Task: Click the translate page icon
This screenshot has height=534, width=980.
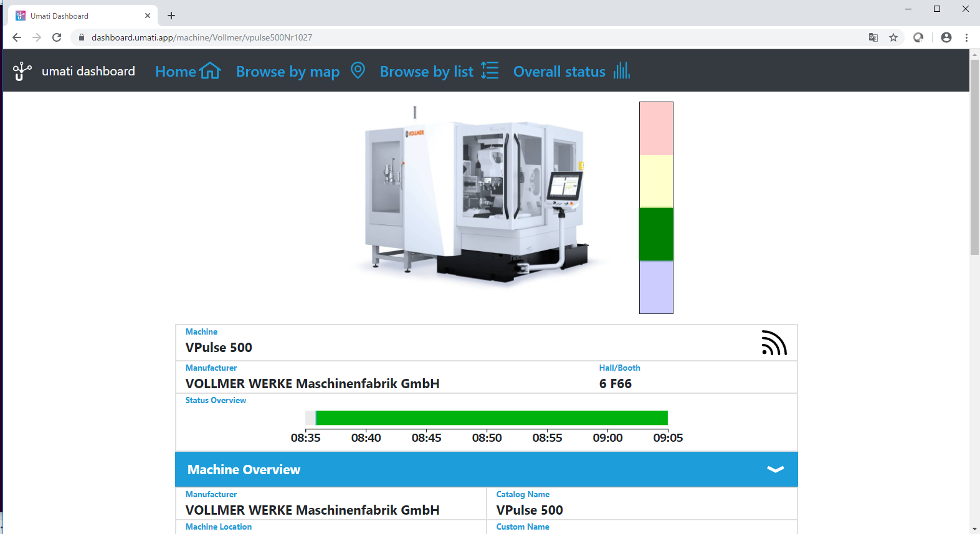Action: click(x=873, y=37)
